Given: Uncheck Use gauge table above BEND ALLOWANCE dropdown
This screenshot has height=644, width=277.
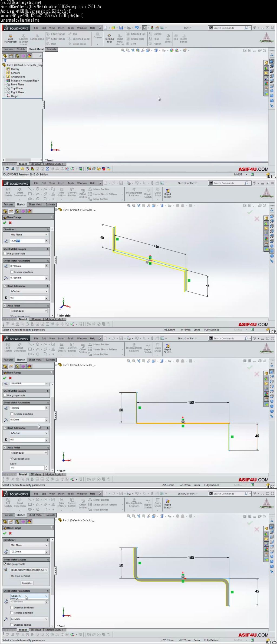Looking at the screenshot, I should pos(5,564).
